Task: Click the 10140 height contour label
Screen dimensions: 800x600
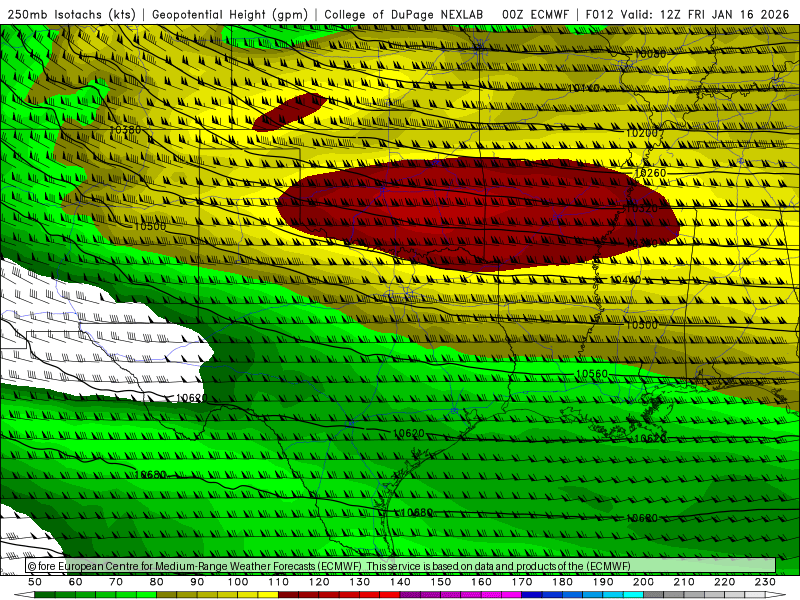Action: pyautogui.click(x=584, y=89)
